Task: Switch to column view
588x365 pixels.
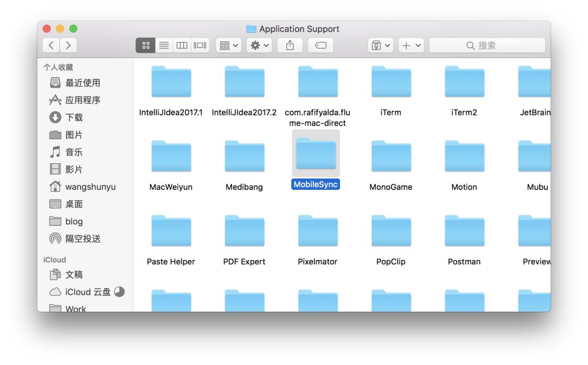Action: click(x=182, y=45)
